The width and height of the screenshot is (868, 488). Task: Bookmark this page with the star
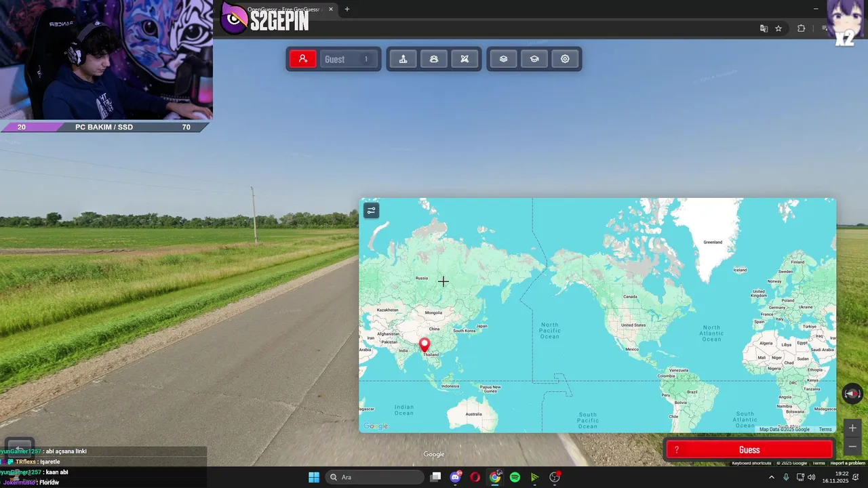pyautogui.click(x=778, y=28)
